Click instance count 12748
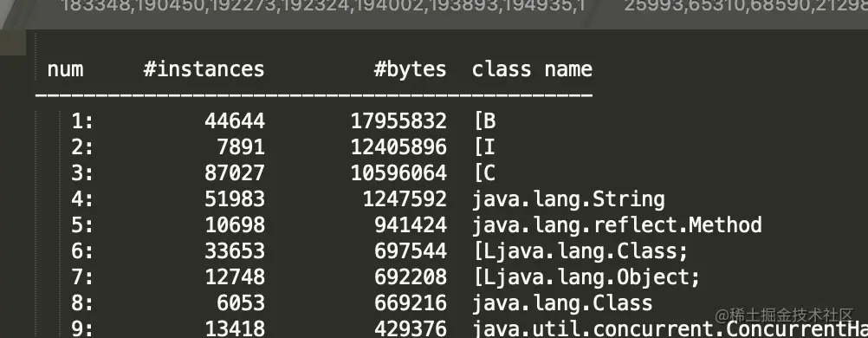This screenshot has width=868, height=338. coord(235,277)
